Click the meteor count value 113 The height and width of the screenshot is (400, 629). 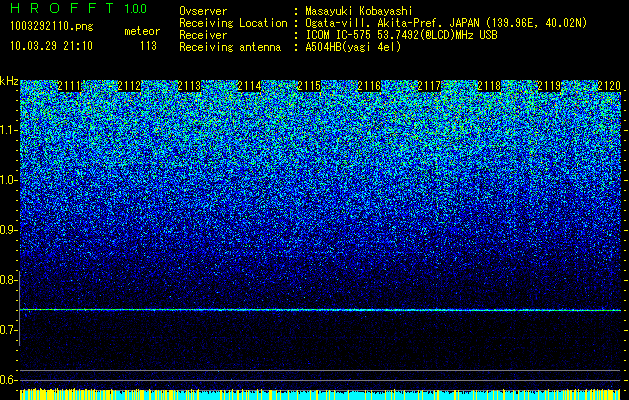[x=148, y=46]
